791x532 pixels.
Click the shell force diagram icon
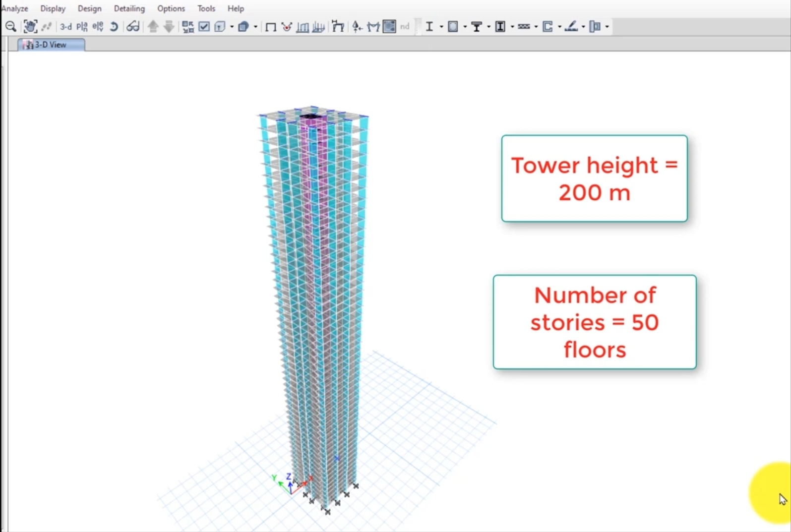(318, 27)
